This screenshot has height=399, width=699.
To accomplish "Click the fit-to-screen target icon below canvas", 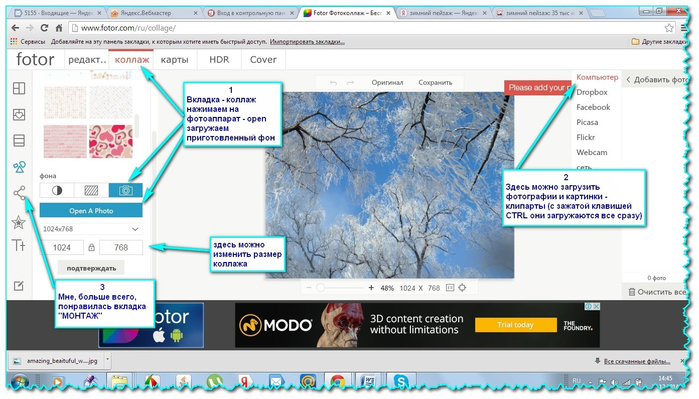I will tap(462, 288).
